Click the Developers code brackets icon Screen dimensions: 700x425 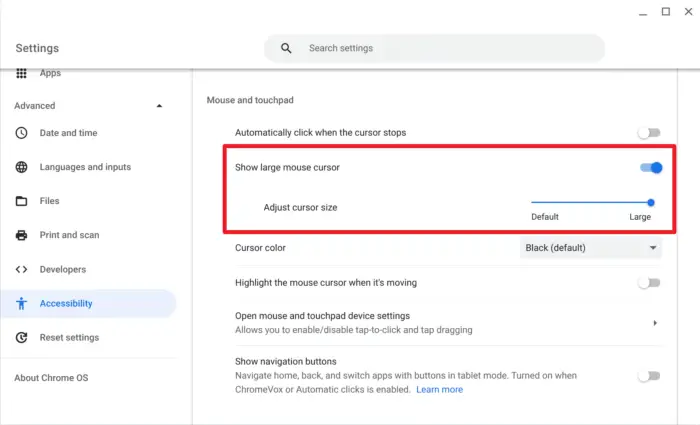click(x=21, y=269)
